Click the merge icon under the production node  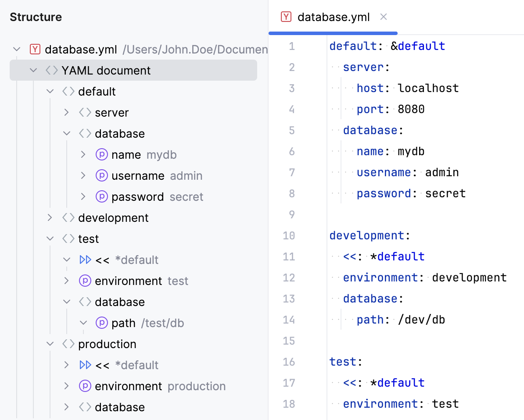click(86, 365)
